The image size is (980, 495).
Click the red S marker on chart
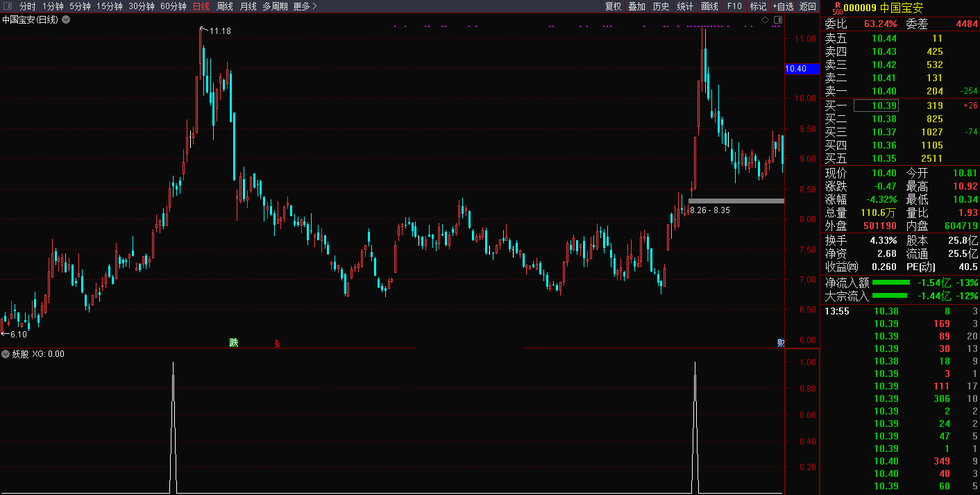click(276, 344)
